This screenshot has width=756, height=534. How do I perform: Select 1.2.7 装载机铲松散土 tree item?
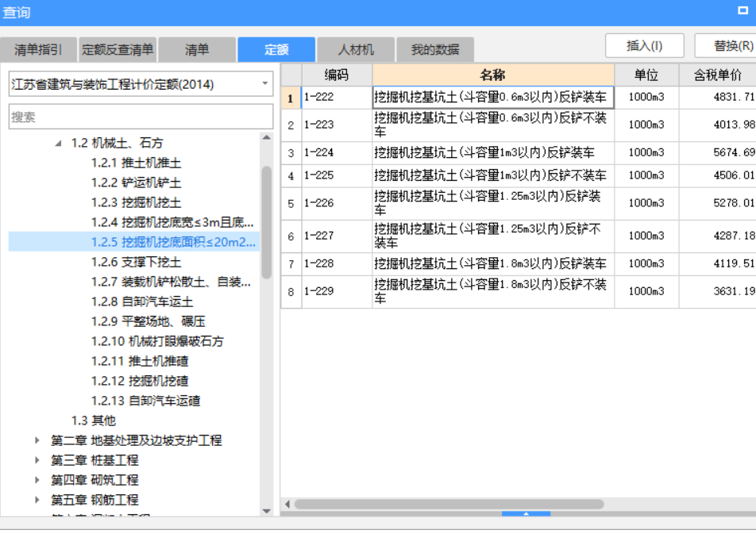click(172, 282)
